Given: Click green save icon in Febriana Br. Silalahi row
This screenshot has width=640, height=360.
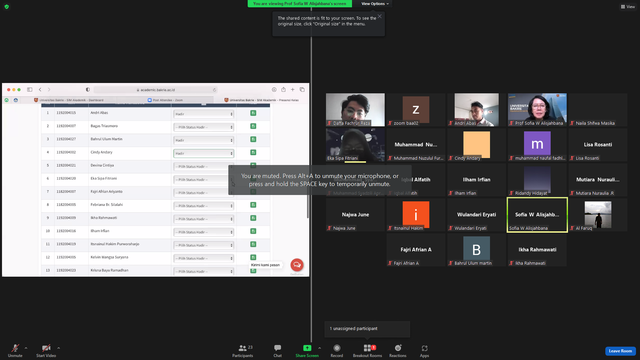Looking at the screenshot, I should pos(253,205).
